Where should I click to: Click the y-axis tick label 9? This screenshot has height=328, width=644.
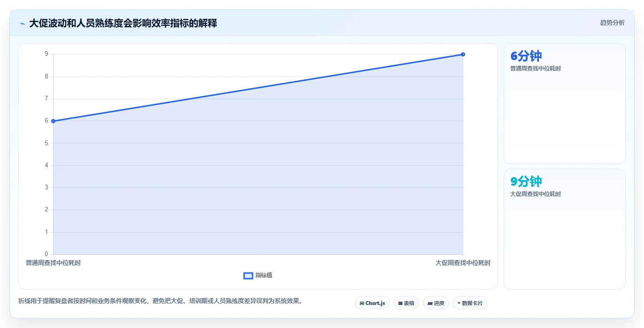coord(46,54)
